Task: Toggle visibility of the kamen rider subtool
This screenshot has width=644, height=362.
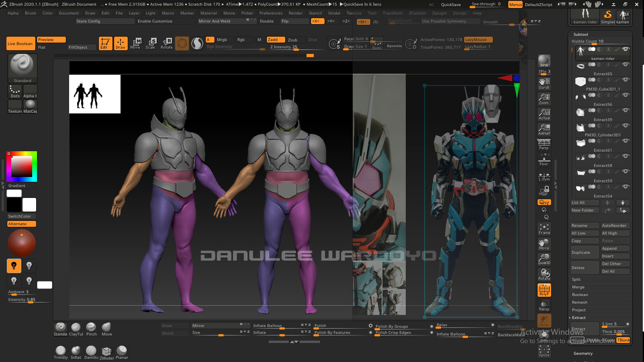Action: point(626,49)
